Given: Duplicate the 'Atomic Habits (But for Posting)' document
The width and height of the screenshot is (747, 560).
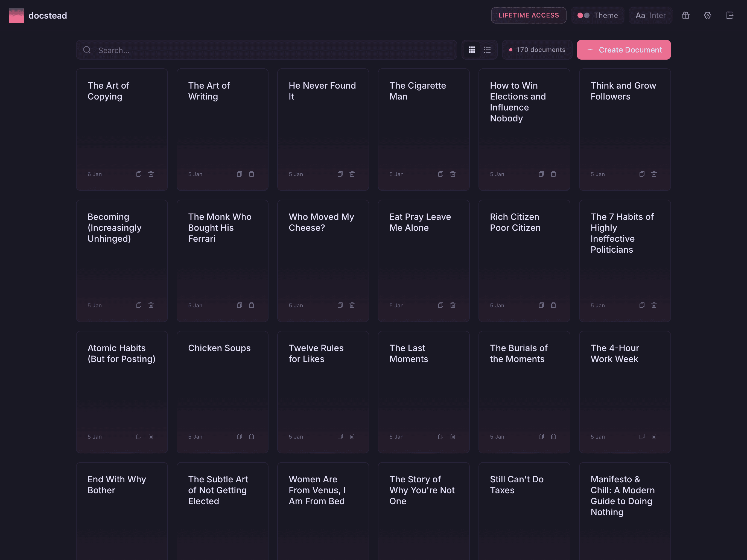Looking at the screenshot, I should pyautogui.click(x=138, y=436).
